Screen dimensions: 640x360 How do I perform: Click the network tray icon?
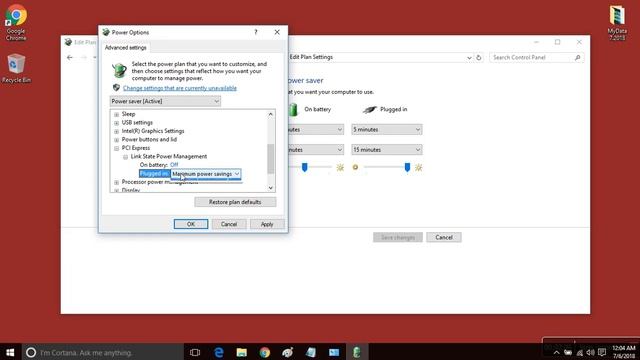pos(580,353)
